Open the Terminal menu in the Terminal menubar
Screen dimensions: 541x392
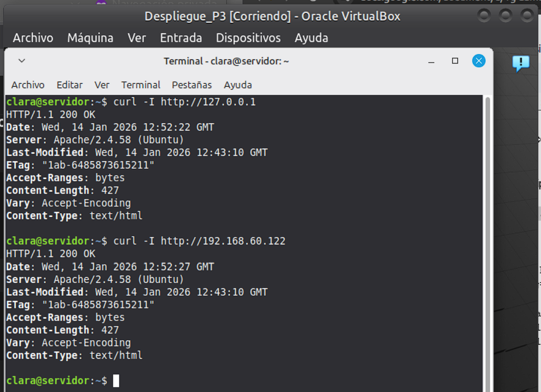[141, 85]
